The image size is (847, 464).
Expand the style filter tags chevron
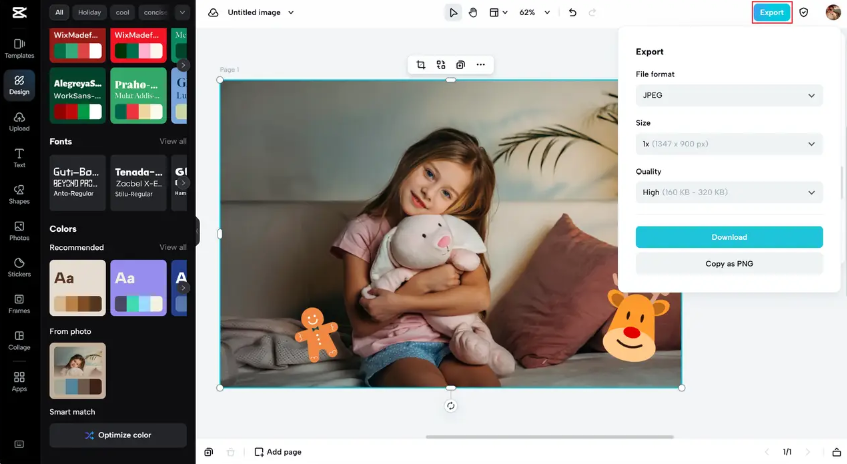182,12
